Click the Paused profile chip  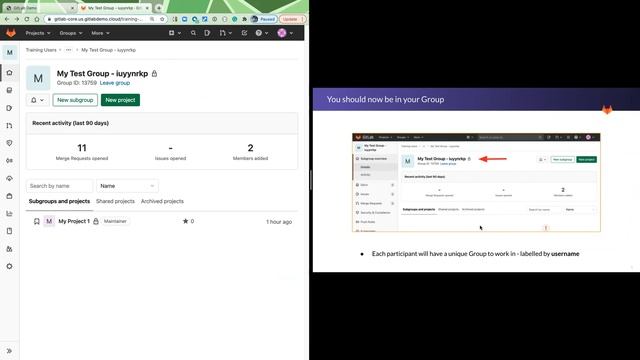click(264, 19)
